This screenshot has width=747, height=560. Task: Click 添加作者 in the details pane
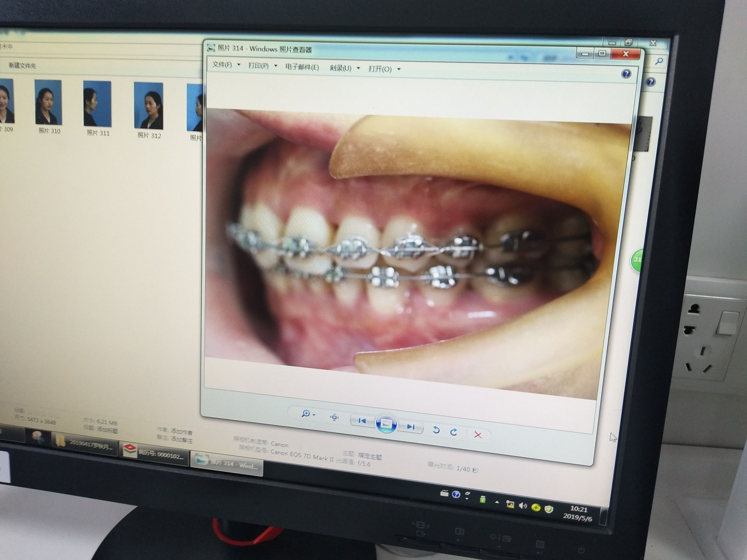182,432
